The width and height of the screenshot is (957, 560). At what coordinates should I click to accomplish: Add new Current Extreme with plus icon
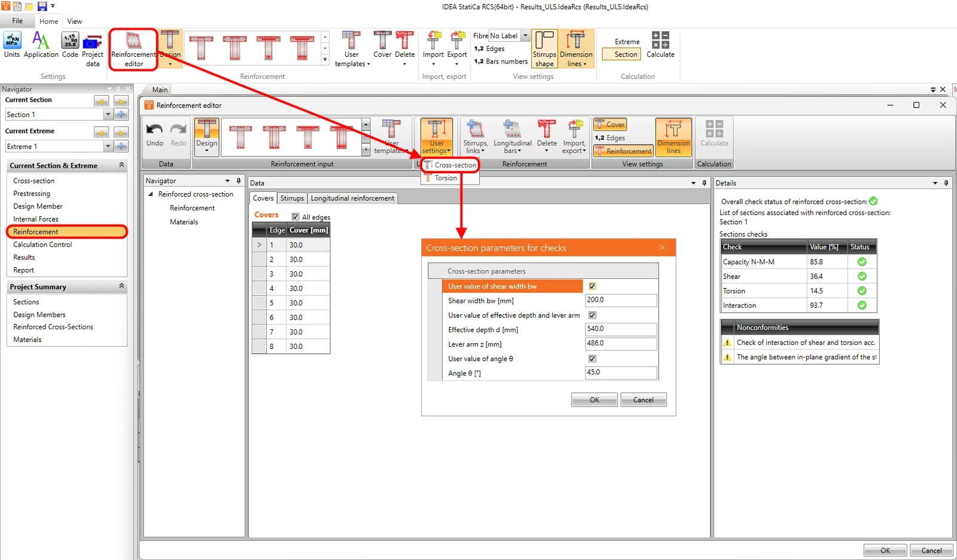(x=121, y=146)
